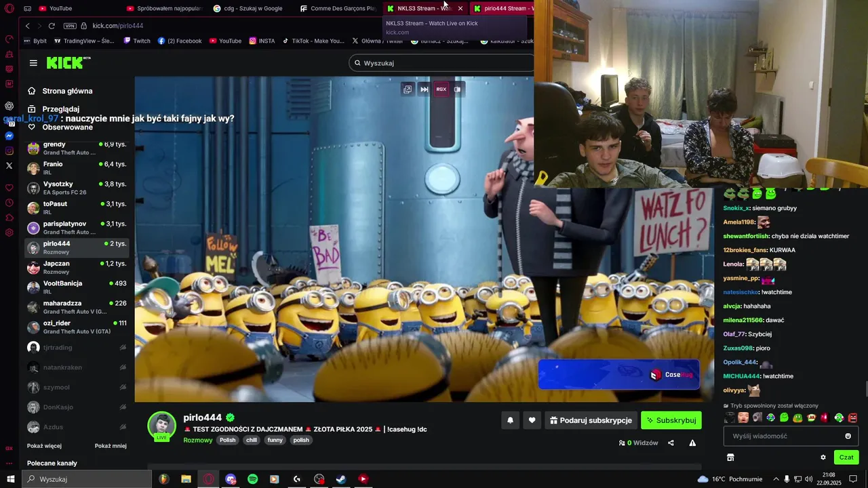Open Vysotzky channel in sidebar
Image resolution: width=868 pixels, height=488 pixels.
coord(77,188)
